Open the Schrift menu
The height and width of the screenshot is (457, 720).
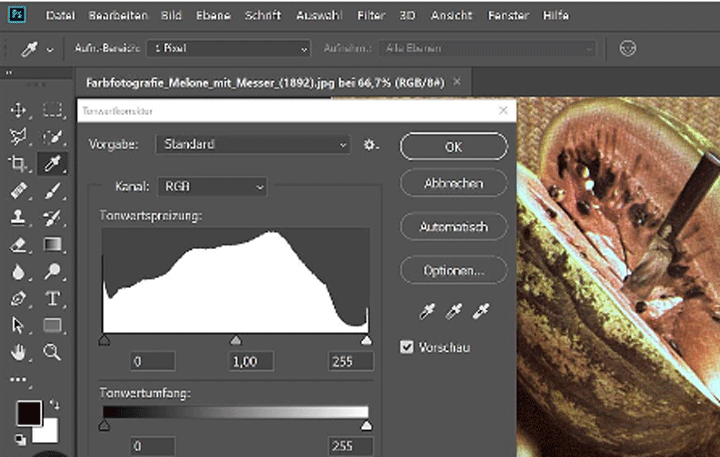pyautogui.click(x=263, y=16)
